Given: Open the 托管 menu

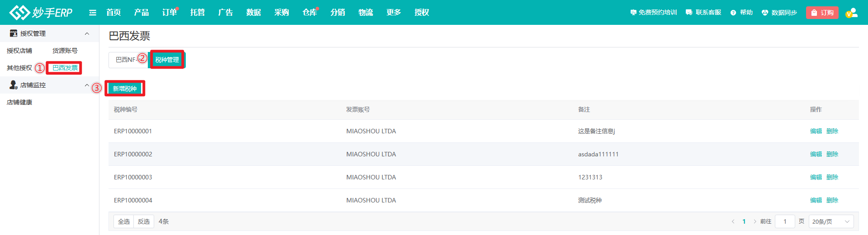Looking at the screenshot, I should tap(198, 13).
